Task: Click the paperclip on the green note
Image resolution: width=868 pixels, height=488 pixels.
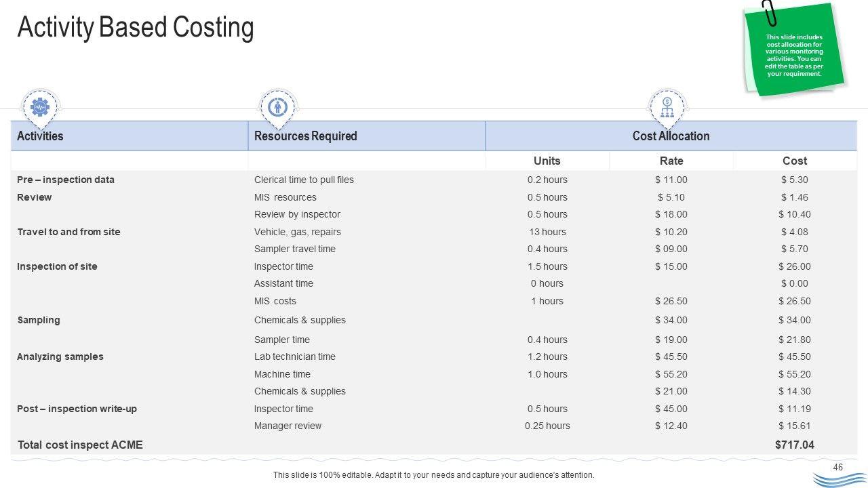Action: point(770,14)
